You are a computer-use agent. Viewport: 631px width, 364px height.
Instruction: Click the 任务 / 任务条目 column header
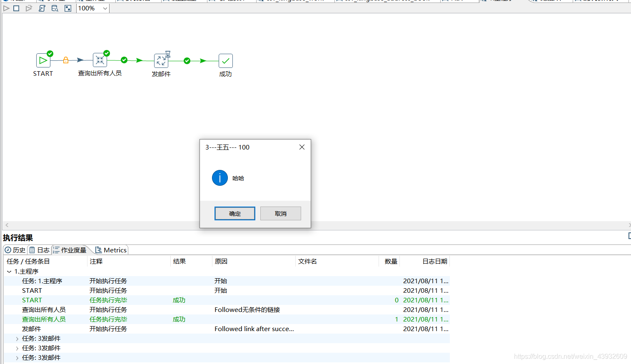[46, 261]
